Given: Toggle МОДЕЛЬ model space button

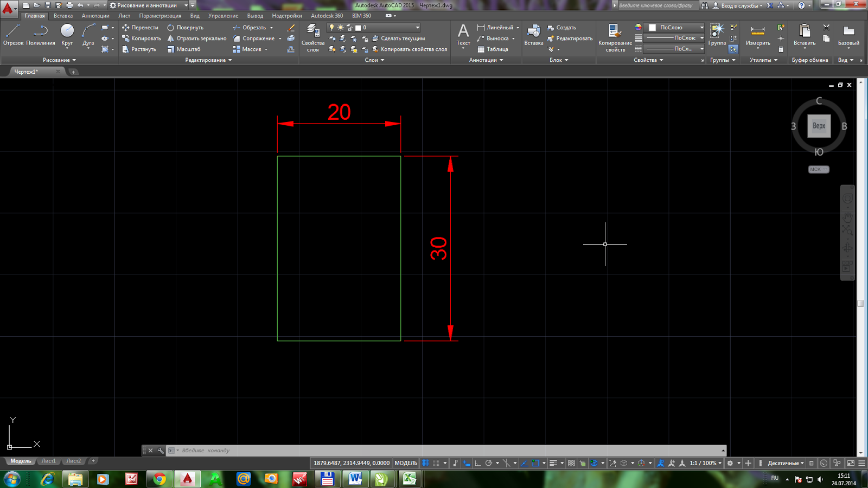Looking at the screenshot, I should [406, 463].
